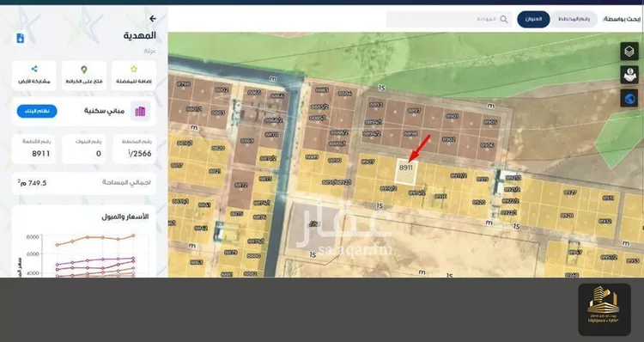644x342 pixels.
Task: Open the price hand icon on map
Action: pos(629,75)
